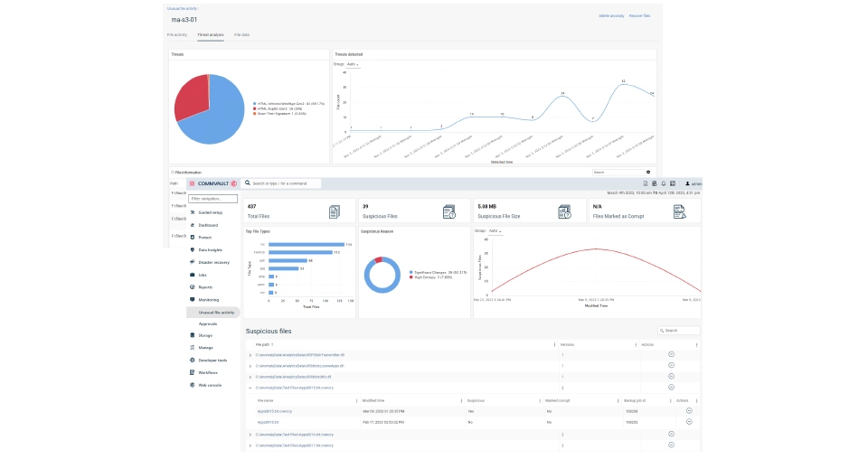Click the admin user profile icon
The width and height of the screenshot is (868, 459).
click(687, 183)
